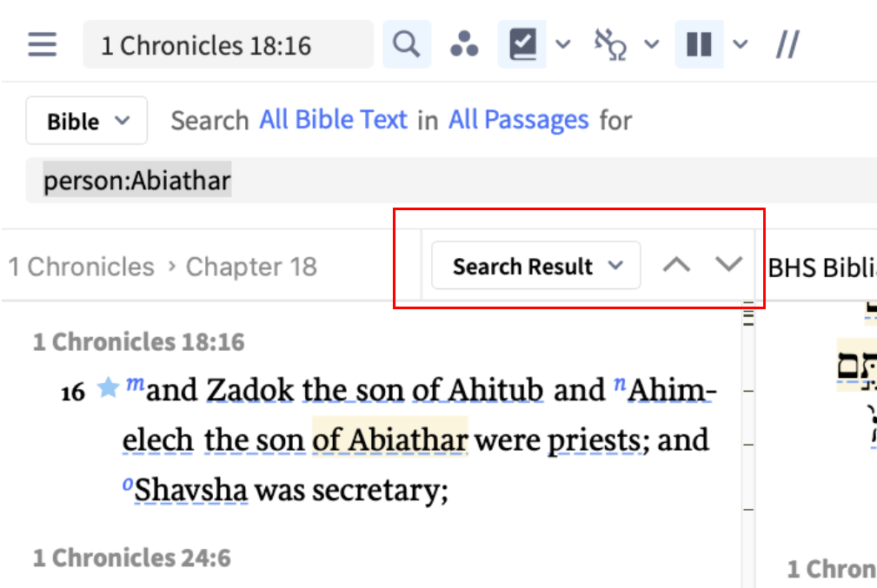Open visual filters three-dots icon
This screenshot has height=588, width=877.
click(x=464, y=44)
